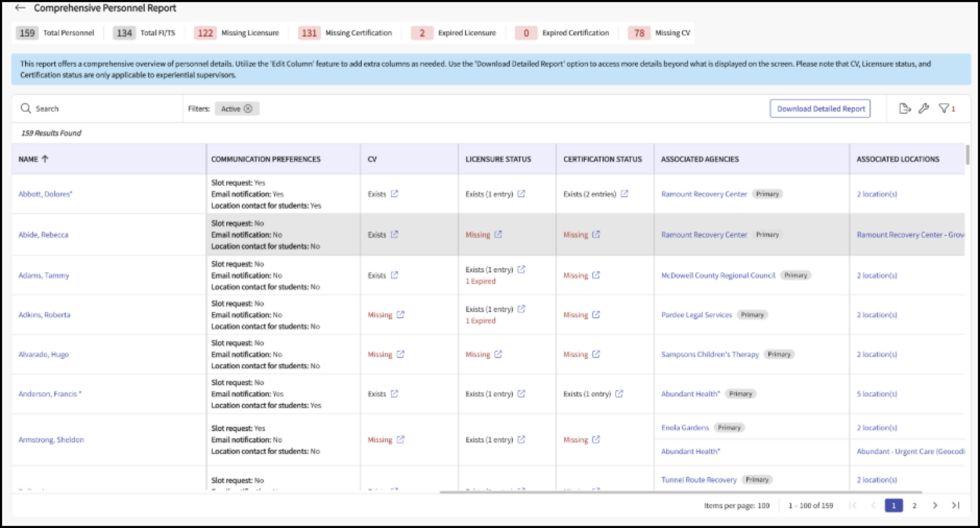Open the filter funnel icon
Screen dimensions: 980x528
[944, 109]
